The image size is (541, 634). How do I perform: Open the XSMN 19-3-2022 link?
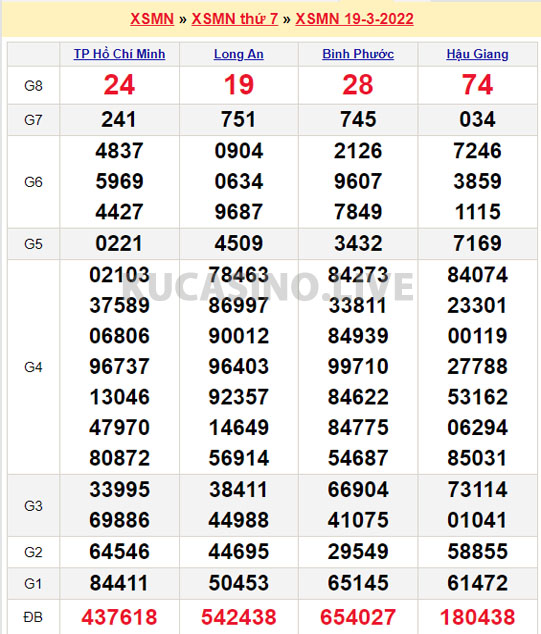point(355,19)
